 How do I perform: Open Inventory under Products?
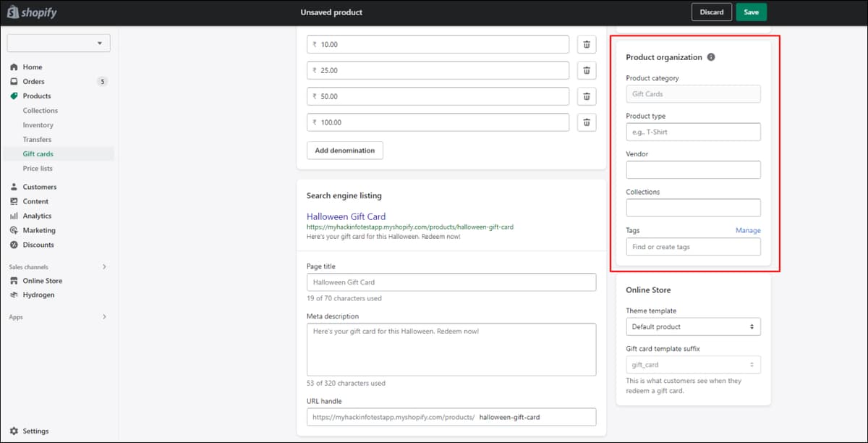click(38, 125)
